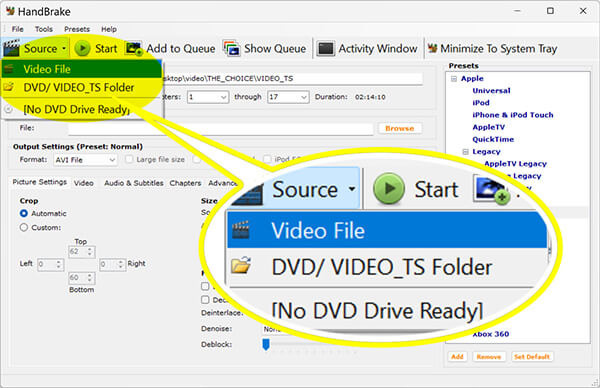The width and height of the screenshot is (600, 388).
Task: Open the start chapter dropdown showing 1
Action: click(208, 97)
